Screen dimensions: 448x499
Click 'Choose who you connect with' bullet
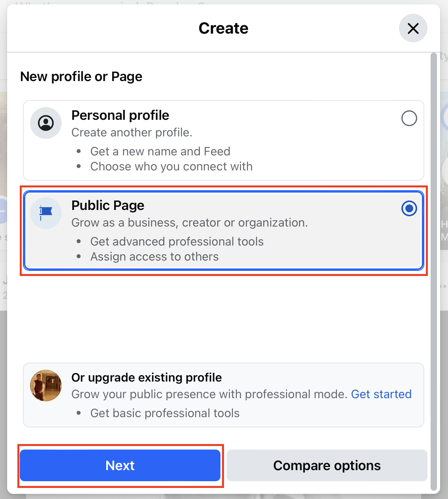(x=171, y=166)
